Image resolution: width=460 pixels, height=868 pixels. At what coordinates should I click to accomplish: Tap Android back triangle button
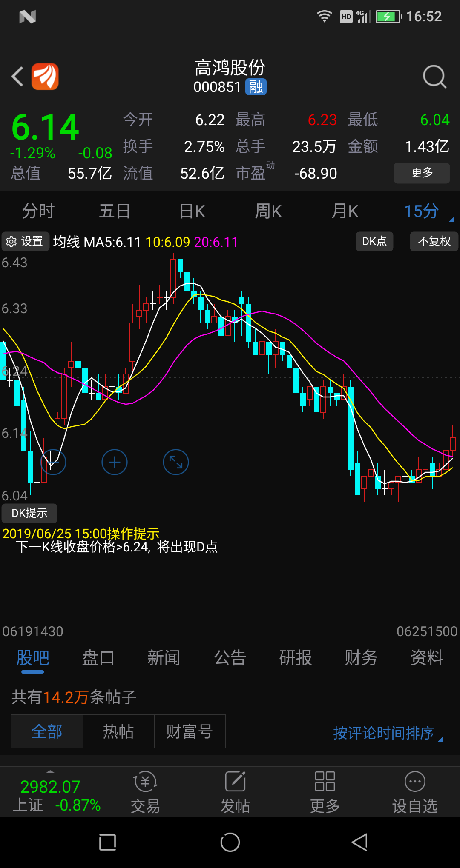pyautogui.click(x=360, y=842)
